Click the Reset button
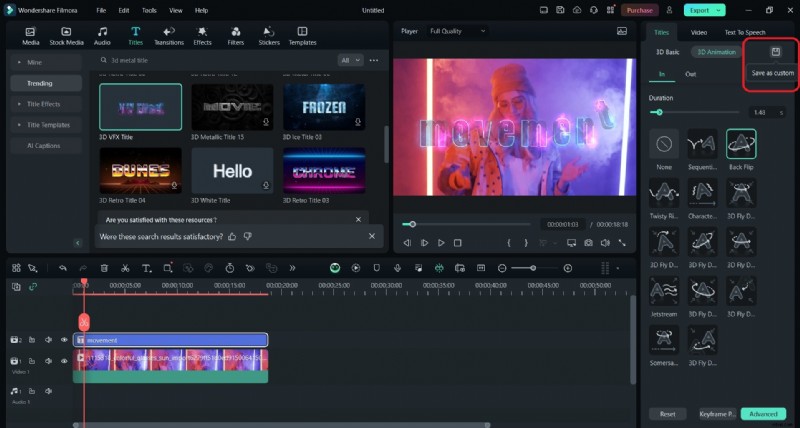 pos(667,413)
